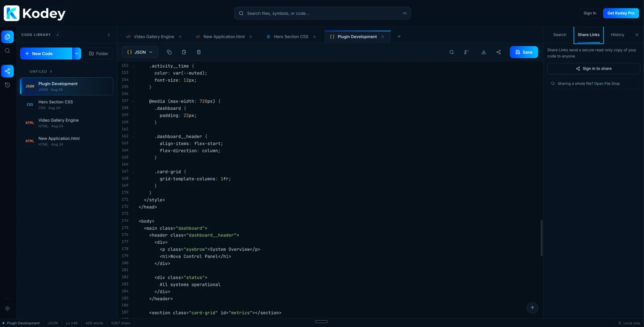Screen dimensions: 644x327
Task: Select the Plugin Development file in library
Action: coord(67,86)
